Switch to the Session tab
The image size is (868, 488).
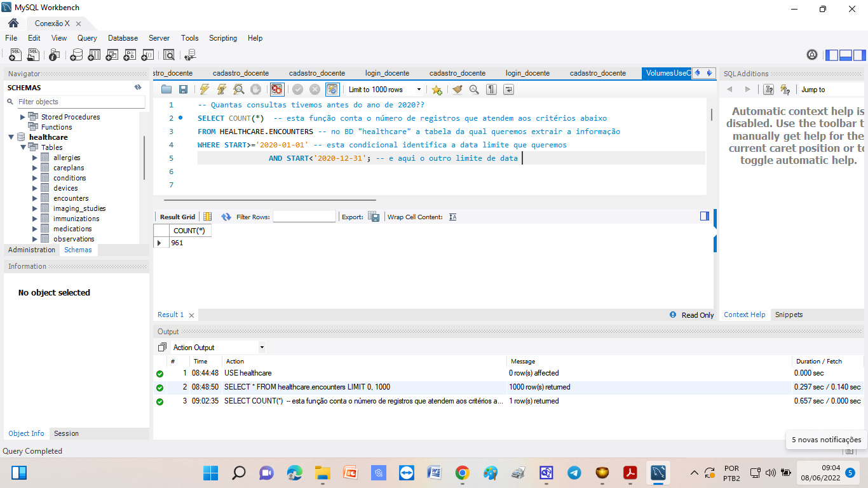66,433
